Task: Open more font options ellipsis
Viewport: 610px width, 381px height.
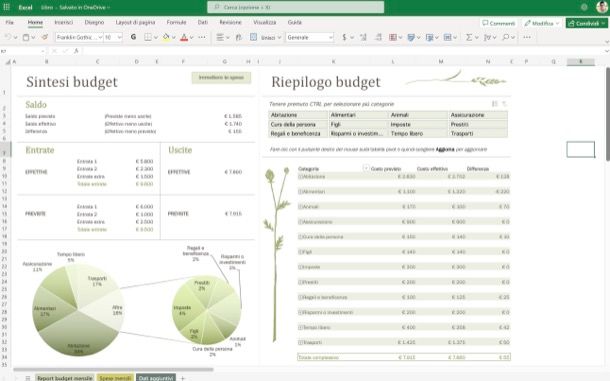Action: [202, 37]
